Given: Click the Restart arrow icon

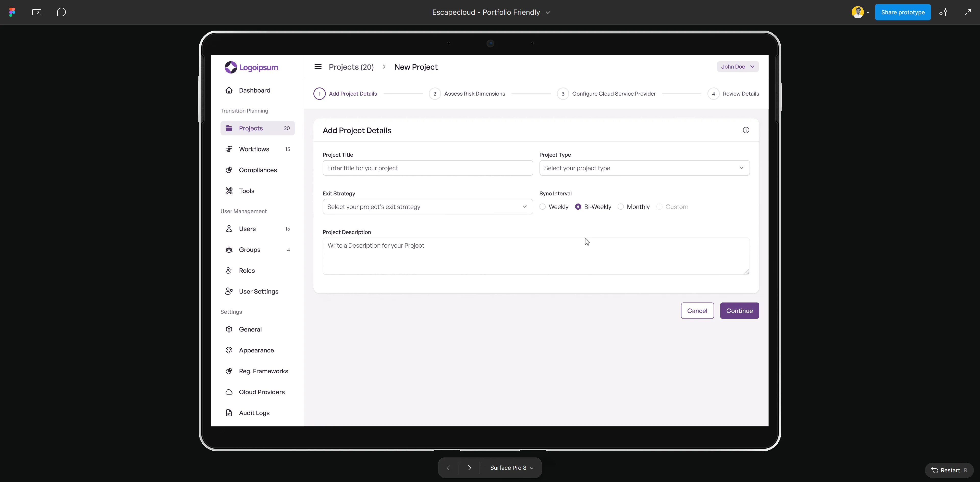Looking at the screenshot, I should 934,470.
